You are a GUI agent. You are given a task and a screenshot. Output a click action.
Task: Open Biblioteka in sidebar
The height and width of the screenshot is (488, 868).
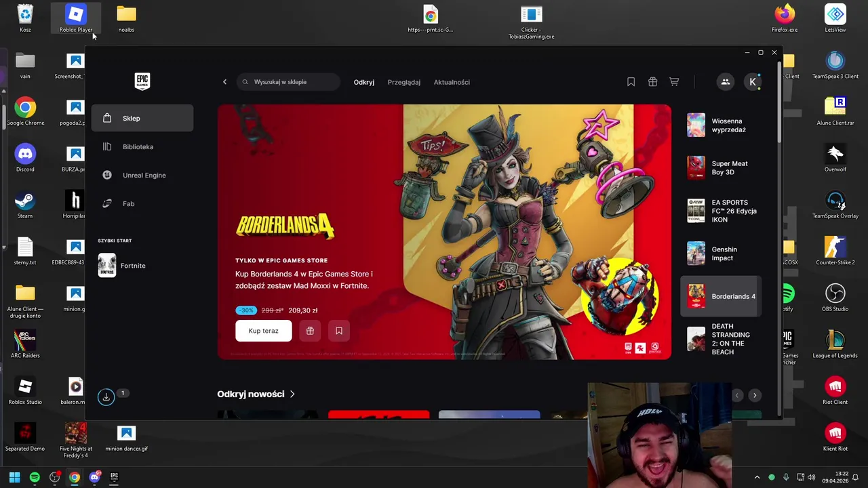point(142,146)
